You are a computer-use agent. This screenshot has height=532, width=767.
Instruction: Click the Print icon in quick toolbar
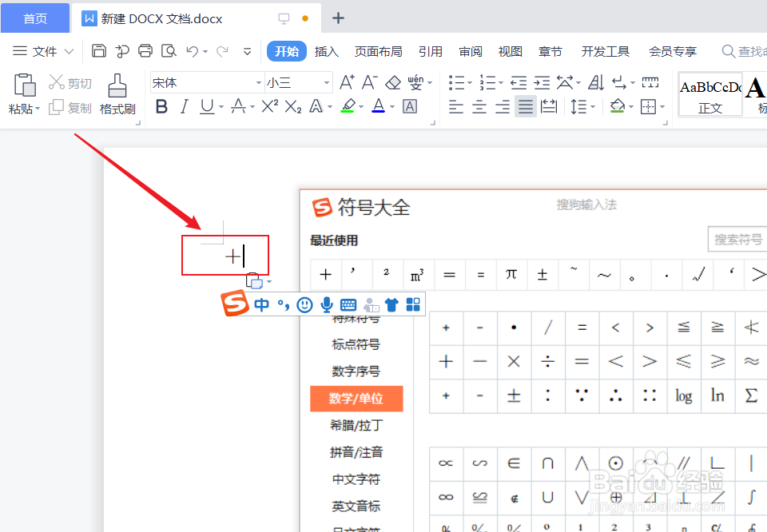tap(145, 51)
